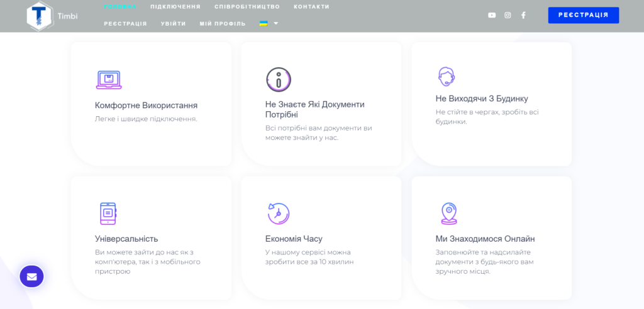Click the headset support icon in Не Виходячи З Будинку
This screenshot has width=644, height=309.
(x=446, y=77)
